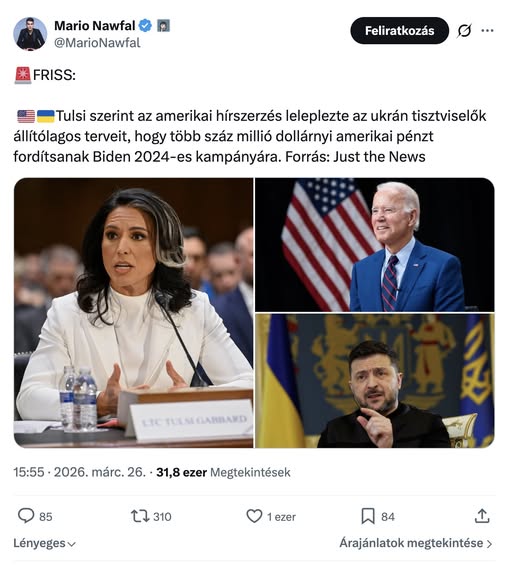Screen dimensions: 508x565
Task: Open the Zelensky photo
Action: (x=375, y=381)
